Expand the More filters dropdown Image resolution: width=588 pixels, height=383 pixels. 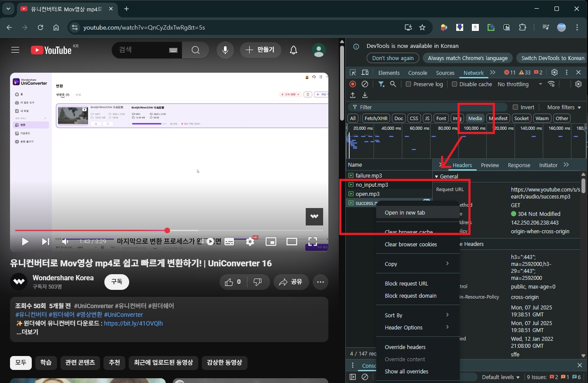(x=564, y=107)
